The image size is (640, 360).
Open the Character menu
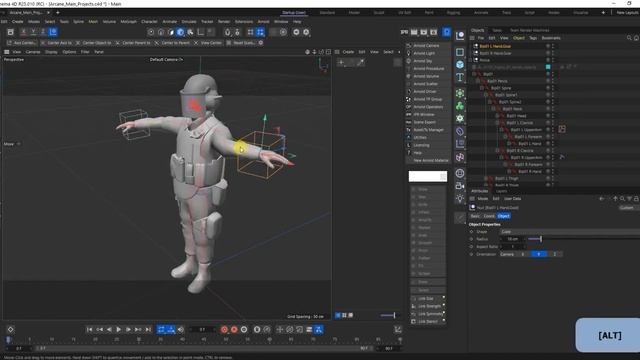click(x=149, y=22)
